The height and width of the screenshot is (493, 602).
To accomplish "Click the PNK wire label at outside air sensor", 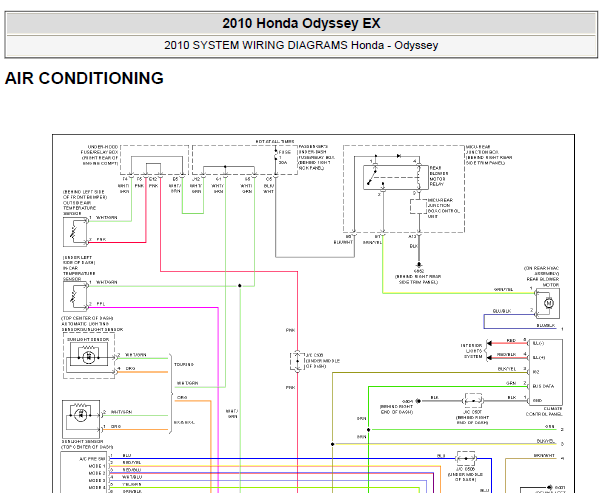I will [101, 239].
